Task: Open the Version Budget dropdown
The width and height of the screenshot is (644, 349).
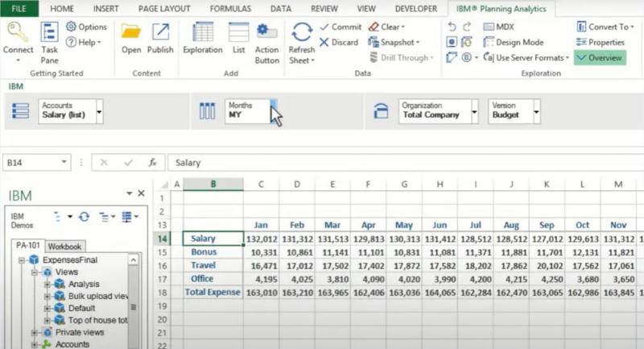Action: click(x=536, y=111)
